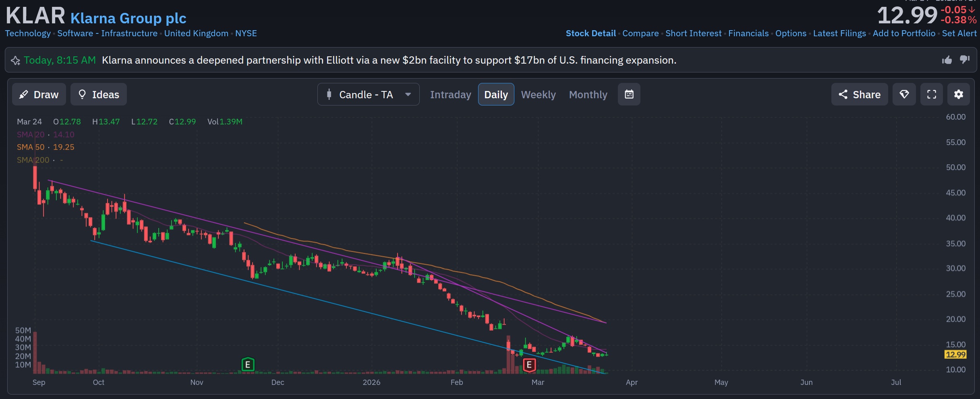Click the 12.99 last price quote
980x399 pixels.
click(x=907, y=15)
